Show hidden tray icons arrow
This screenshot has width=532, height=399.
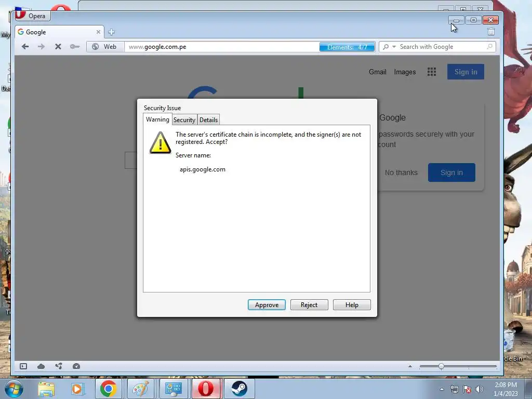(442, 389)
